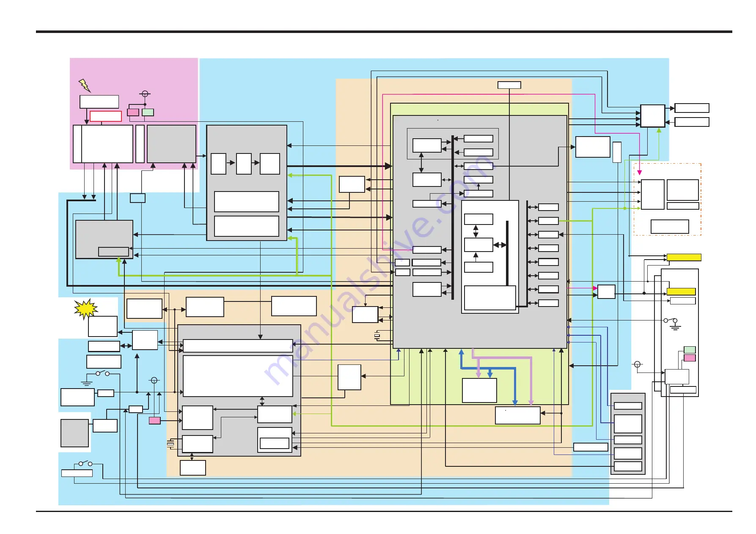The image size is (756, 534).
Task: Click the switch symbol at the bottom-left corner
Action: tap(85, 463)
